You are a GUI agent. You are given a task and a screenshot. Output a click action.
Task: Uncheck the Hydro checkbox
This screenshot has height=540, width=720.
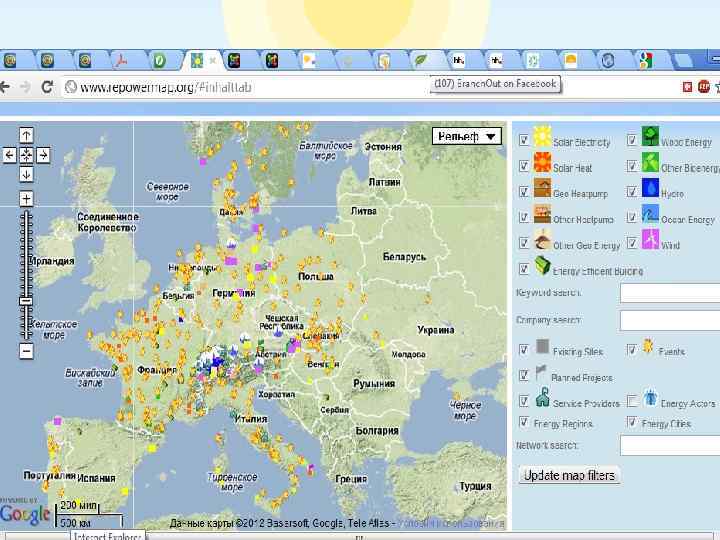[x=632, y=191]
